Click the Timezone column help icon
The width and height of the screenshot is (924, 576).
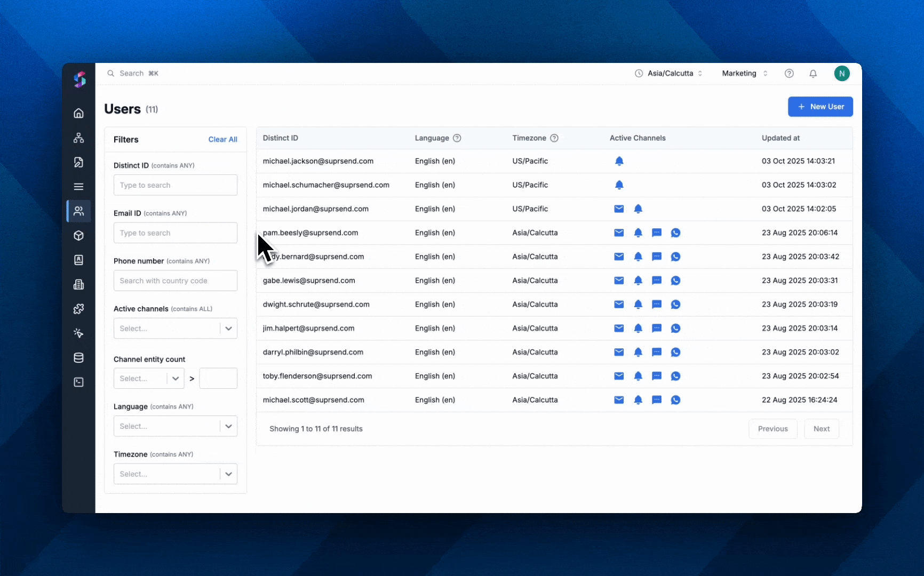click(x=554, y=138)
